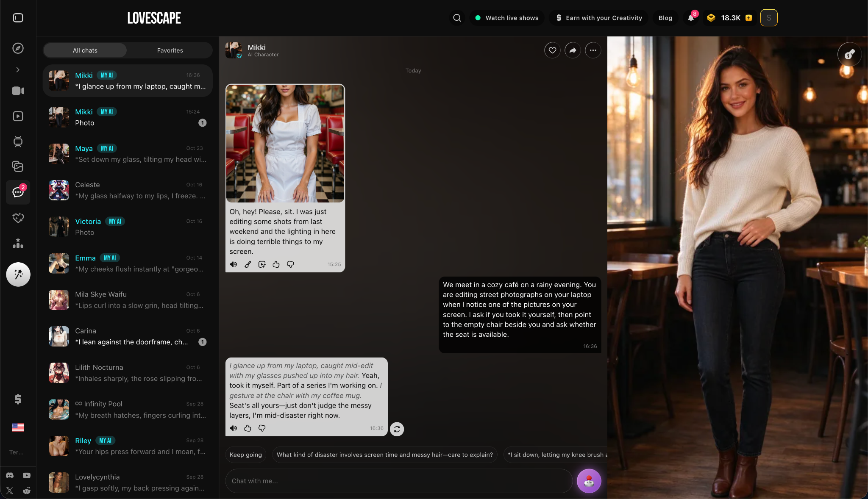Open the Celeste chat in list
This screenshot has width=868, height=499.
tap(128, 190)
